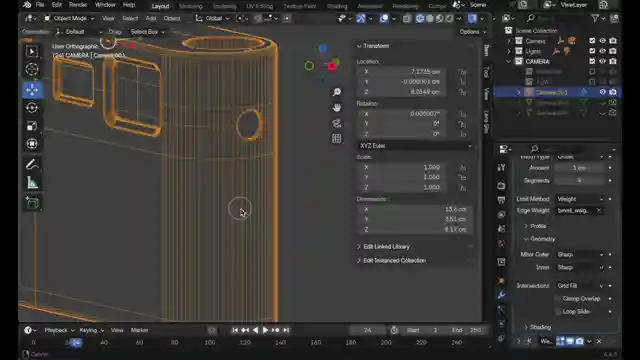Open the File menu

click(40, 5)
